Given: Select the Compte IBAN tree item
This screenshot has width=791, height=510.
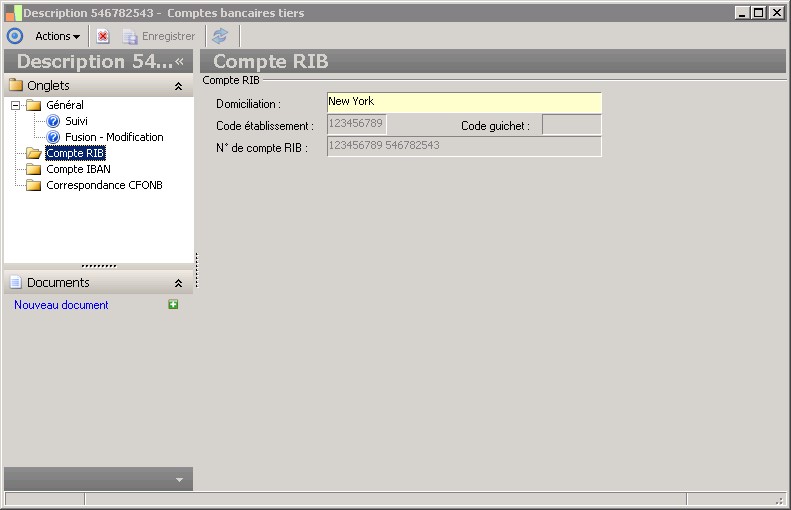Looking at the screenshot, I should (78, 169).
